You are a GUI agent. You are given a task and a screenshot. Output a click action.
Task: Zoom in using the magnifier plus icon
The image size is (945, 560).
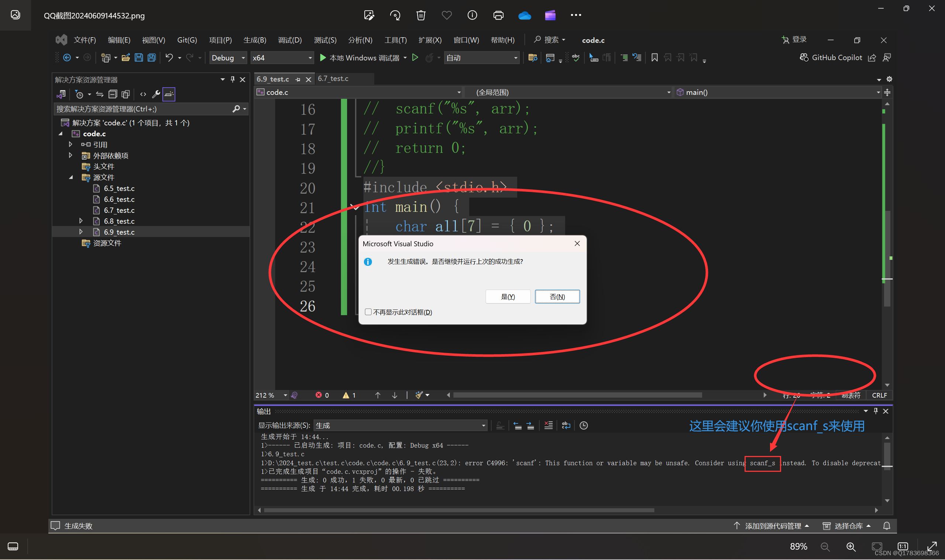(850, 546)
